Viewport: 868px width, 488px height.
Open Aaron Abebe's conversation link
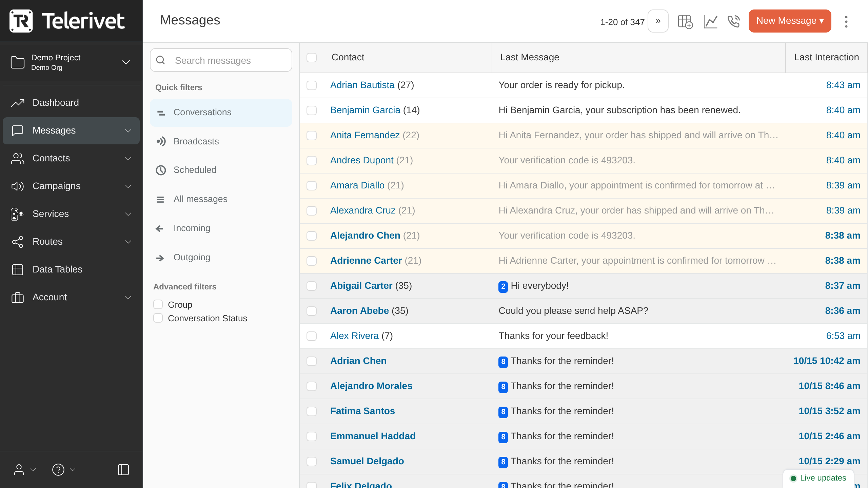pyautogui.click(x=359, y=311)
